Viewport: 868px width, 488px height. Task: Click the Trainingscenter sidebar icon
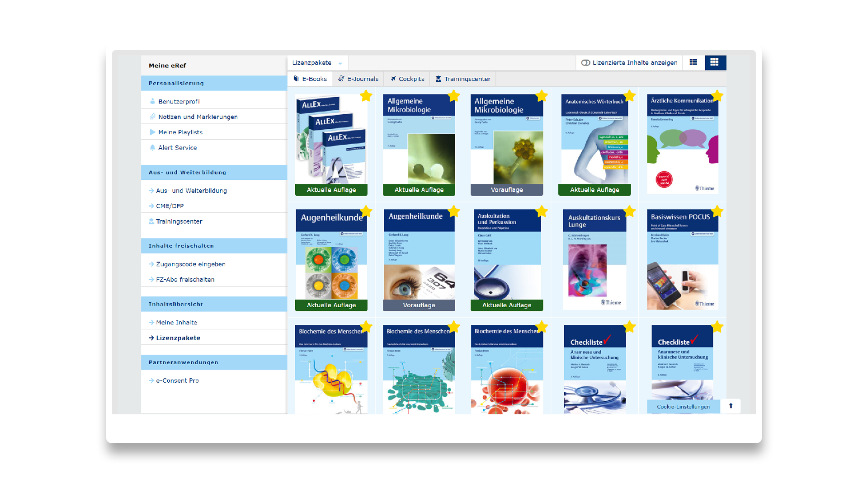151,221
